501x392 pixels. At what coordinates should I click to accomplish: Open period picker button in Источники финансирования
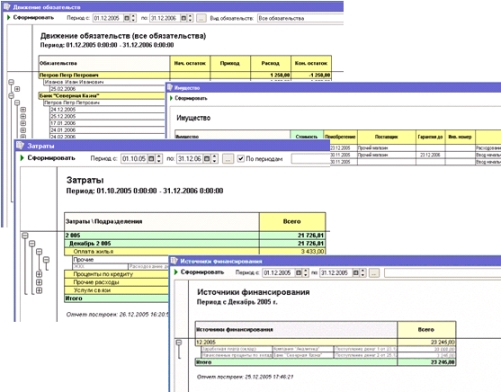tap(374, 273)
